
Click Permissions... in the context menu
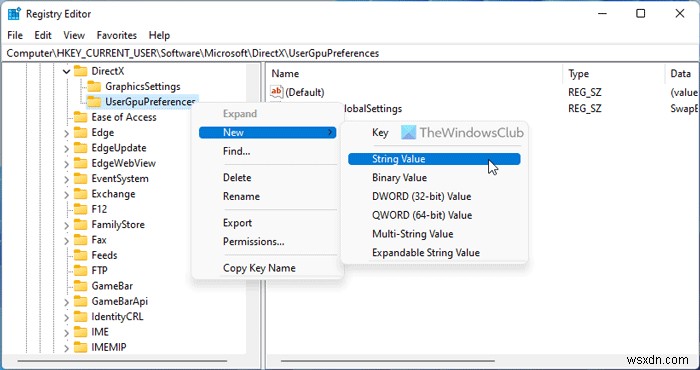tap(254, 241)
